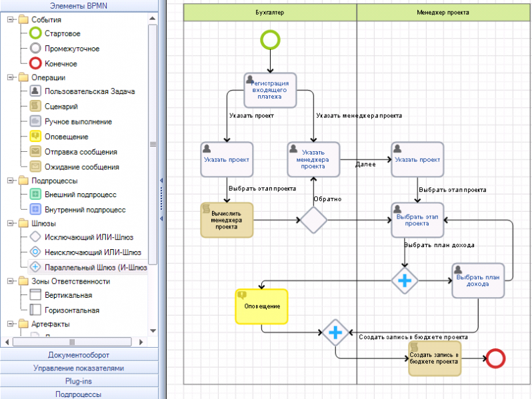Collapse the События tree group
Image resolution: width=532 pixels, height=399 pixels.
[x=11, y=19]
